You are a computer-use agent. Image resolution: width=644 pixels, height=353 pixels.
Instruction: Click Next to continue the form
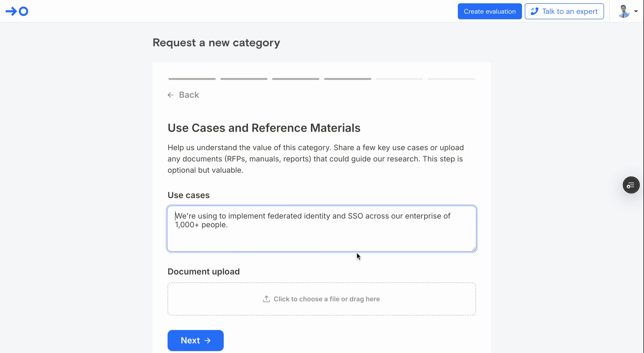(195, 340)
